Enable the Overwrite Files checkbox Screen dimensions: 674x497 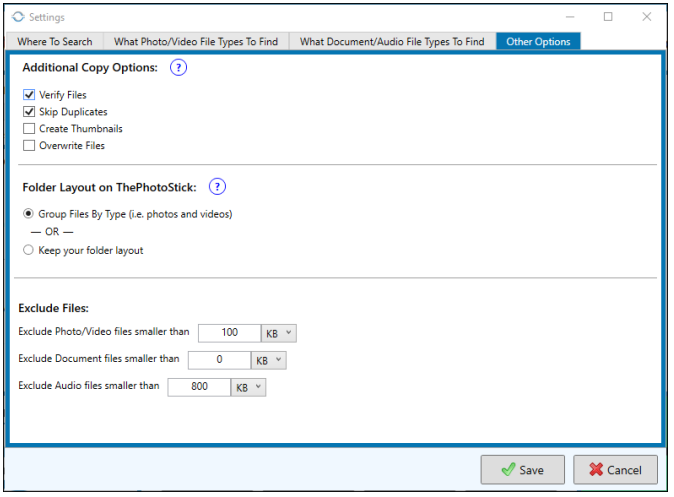pos(29,146)
